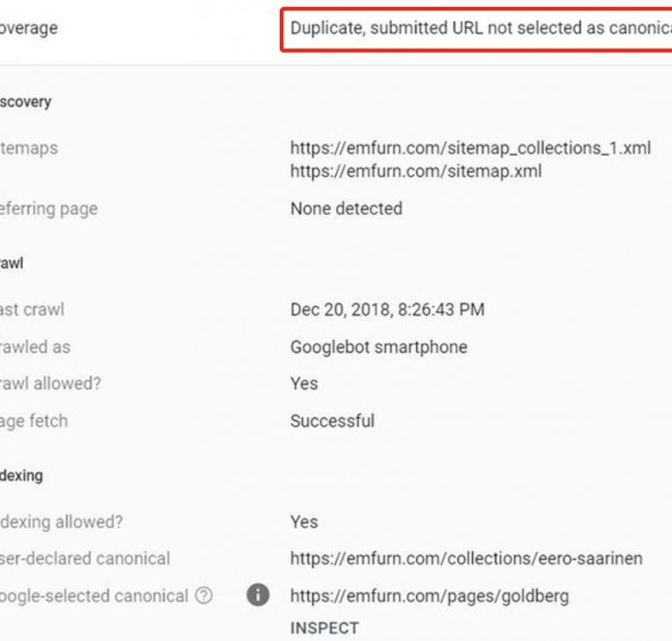Click the dark info icon before goldberg URL

[257, 596]
